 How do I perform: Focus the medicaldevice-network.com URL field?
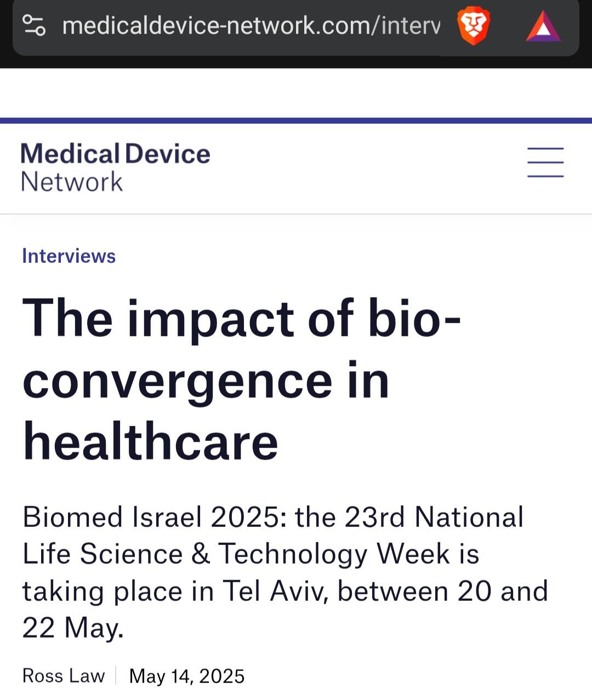[x=251, y=26]
